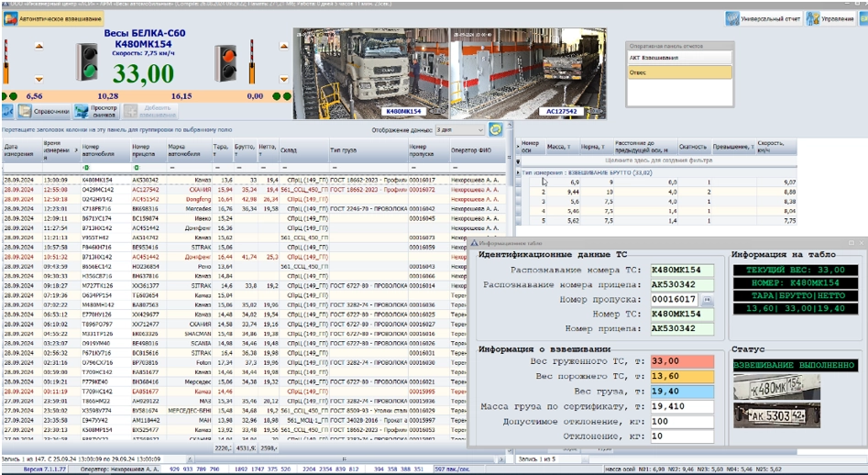Click the Допустимое отклонение input field
This screenshot has width=868, height=475.
click(x=682, y=421)
